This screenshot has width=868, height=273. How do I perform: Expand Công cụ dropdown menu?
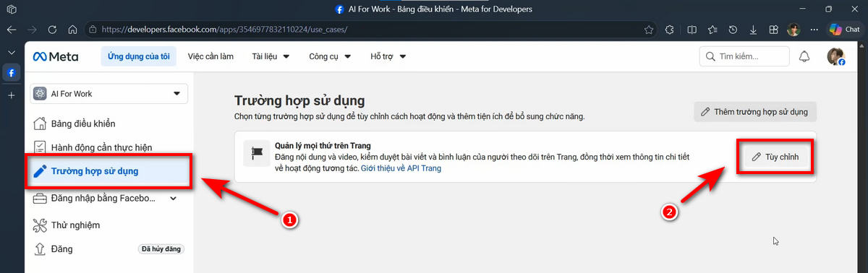[x=330, y=56]
